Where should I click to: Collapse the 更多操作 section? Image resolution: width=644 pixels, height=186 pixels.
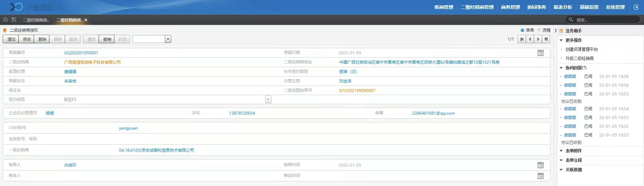[561, 40]
